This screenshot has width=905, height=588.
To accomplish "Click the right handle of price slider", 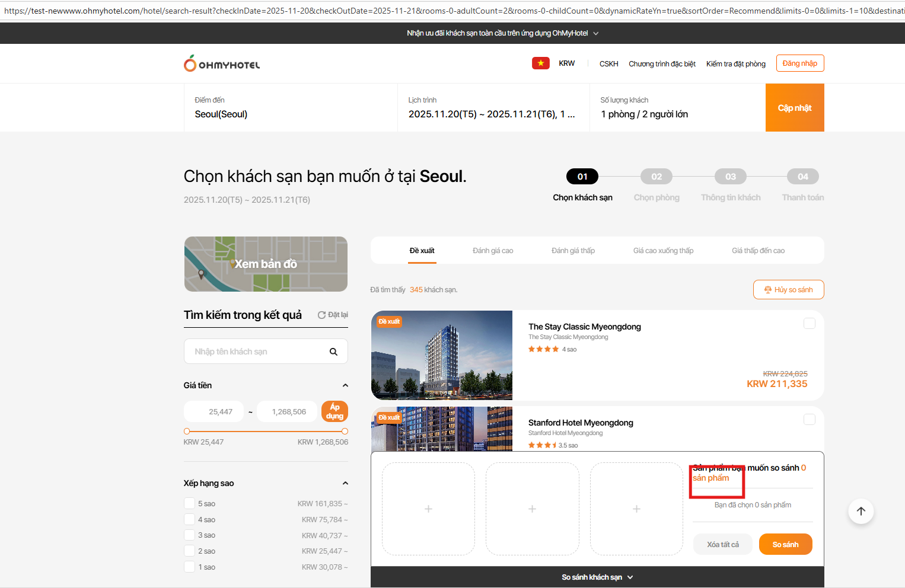I will [x=345, y=432].
